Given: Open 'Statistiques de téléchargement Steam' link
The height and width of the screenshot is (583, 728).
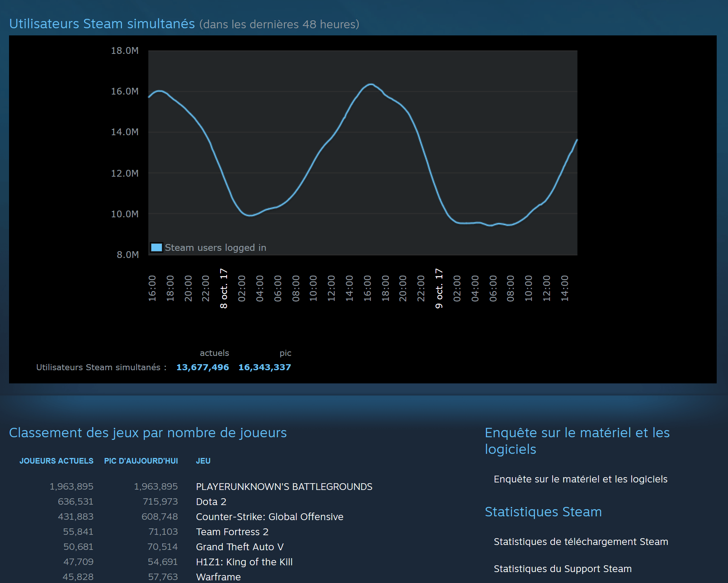Looking at the screenshot, I should coord(581,542).
